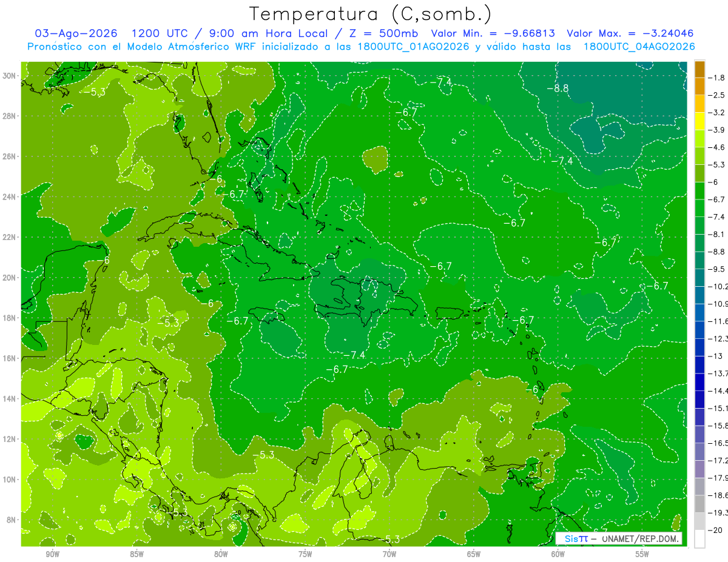Click the "75W" longitude axis label

(x=305, y=554)
